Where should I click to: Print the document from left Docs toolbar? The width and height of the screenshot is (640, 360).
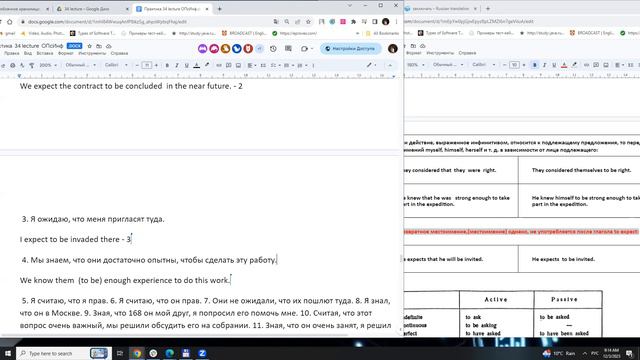point(13,65)
